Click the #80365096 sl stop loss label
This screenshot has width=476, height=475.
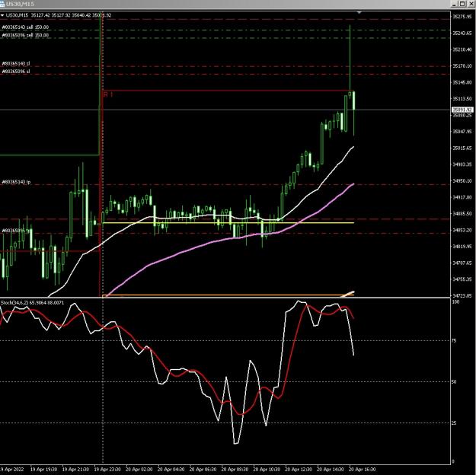click(x=16, y=72)
